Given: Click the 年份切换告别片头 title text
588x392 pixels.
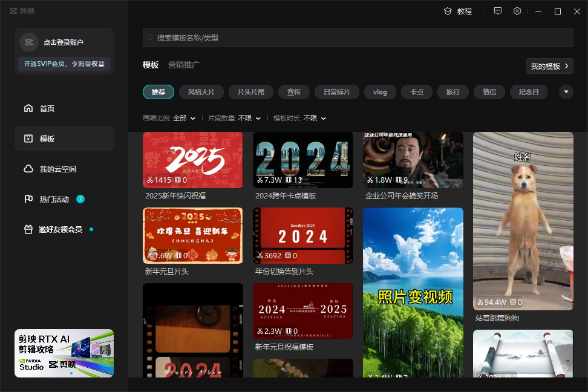Looking at the screenshot, I should [284, 272].
